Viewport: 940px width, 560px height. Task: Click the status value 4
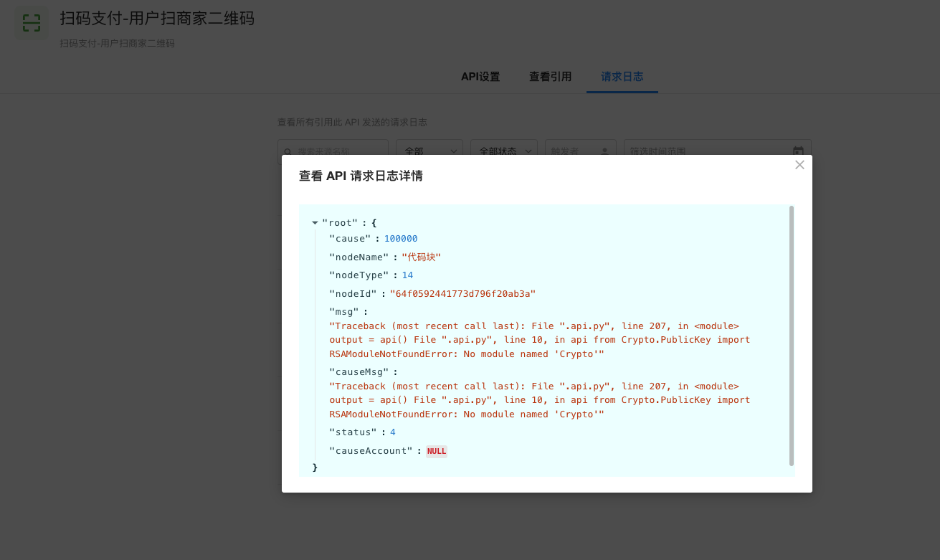393,432
